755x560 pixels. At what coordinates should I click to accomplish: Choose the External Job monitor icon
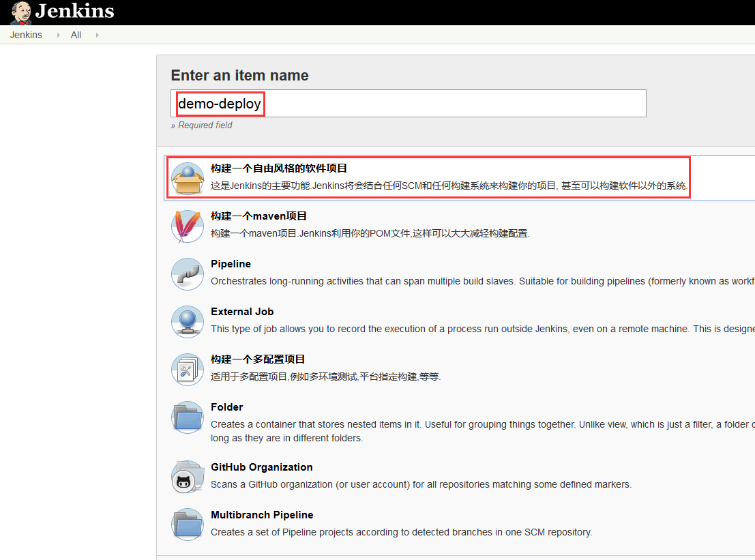coord(188,321)
